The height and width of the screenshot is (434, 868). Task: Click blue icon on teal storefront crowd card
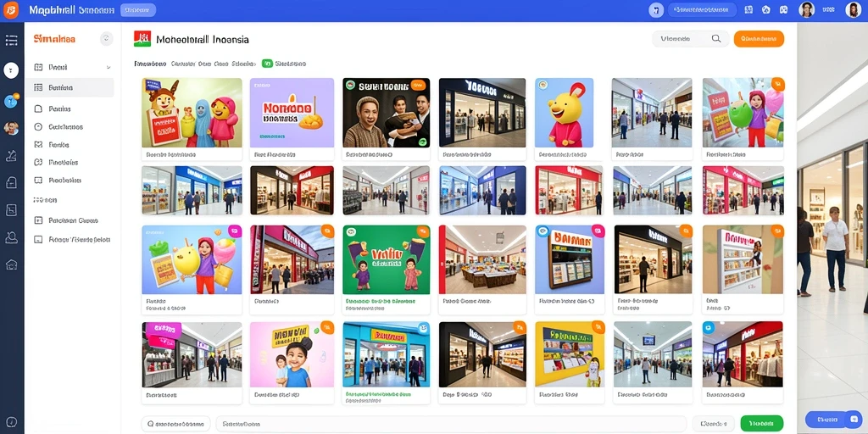[x=422, y=328]
